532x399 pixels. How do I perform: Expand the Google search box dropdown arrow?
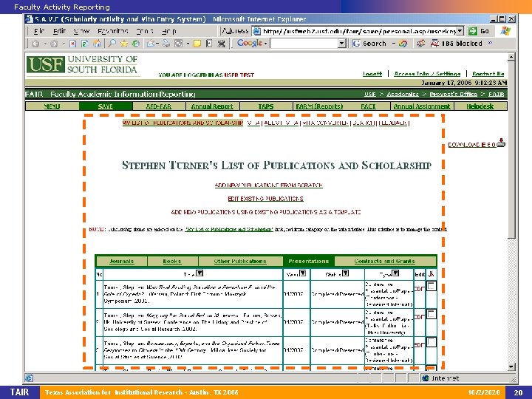[342, 43]
